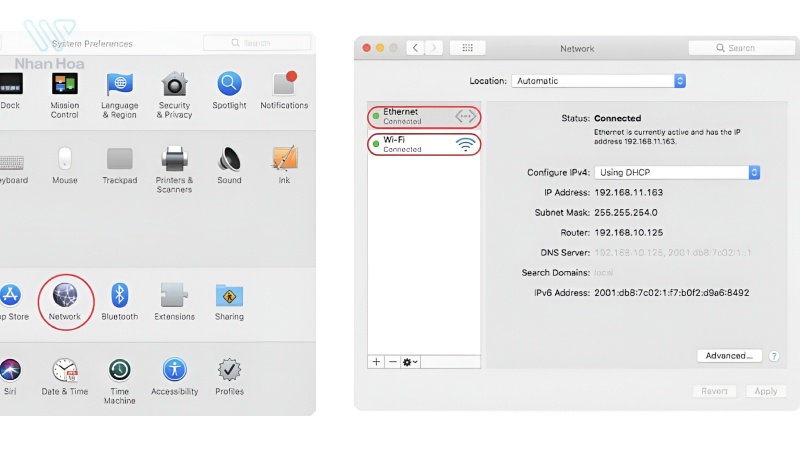The height and width of the screenshot is (450, 800).
Task: Select Ethernet service in list
Action: [x=424, y=116]
